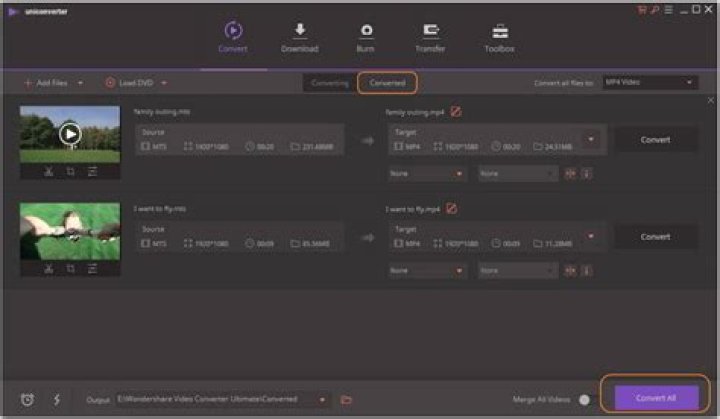Open the Burn section
The height and width of the screenshot is (419, 720).
pyautogui.click(x=366, y=37)
